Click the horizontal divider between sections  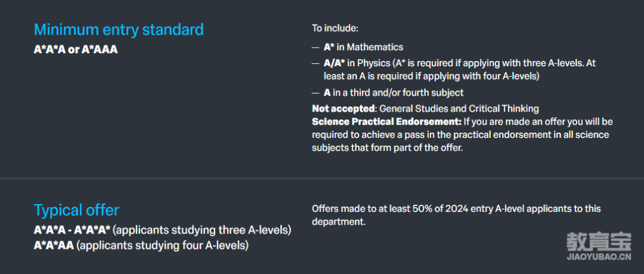click(x=322, y=178)
